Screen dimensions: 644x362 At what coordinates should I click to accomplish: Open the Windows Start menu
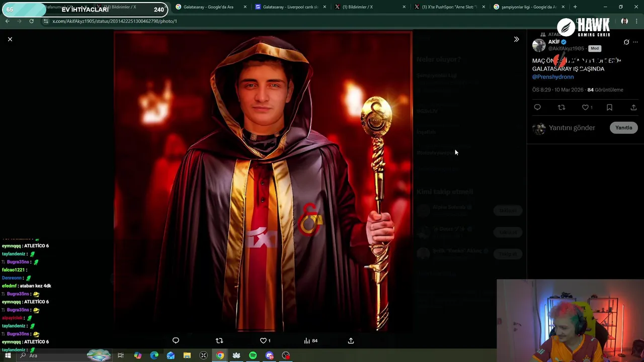(8, 355)
